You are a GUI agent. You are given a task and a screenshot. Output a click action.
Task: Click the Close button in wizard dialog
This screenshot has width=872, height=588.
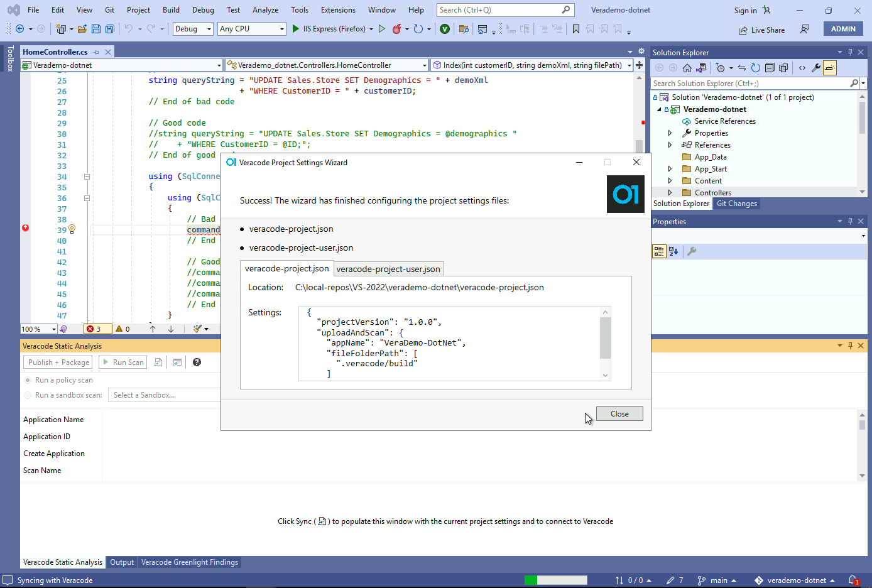619,414
